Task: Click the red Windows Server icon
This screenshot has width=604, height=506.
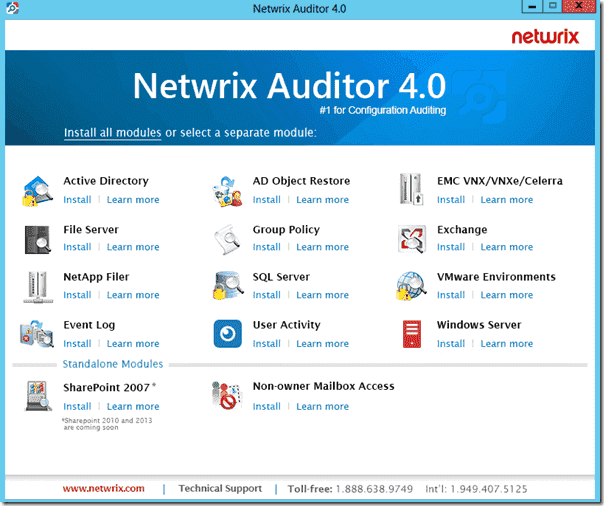Action: (412, 334)
